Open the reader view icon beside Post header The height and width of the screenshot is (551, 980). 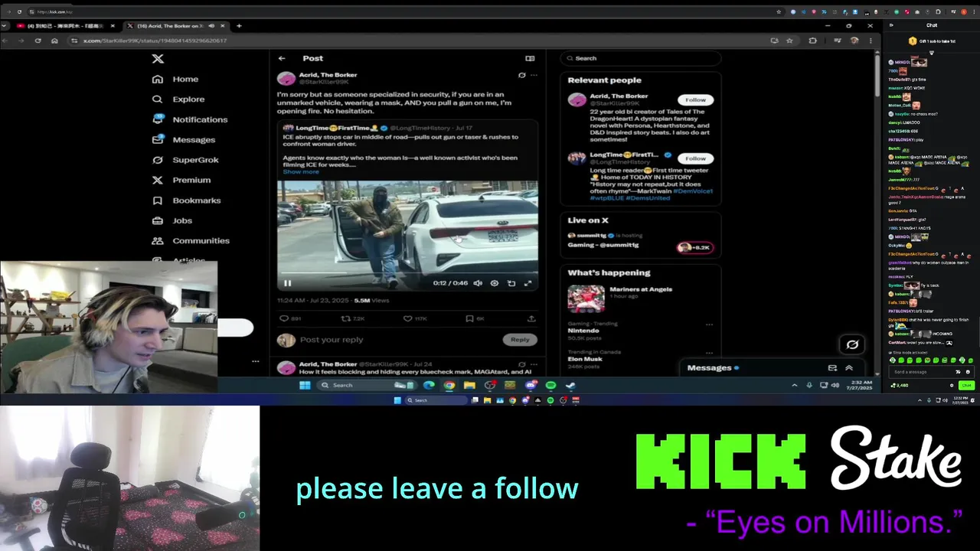530,58
